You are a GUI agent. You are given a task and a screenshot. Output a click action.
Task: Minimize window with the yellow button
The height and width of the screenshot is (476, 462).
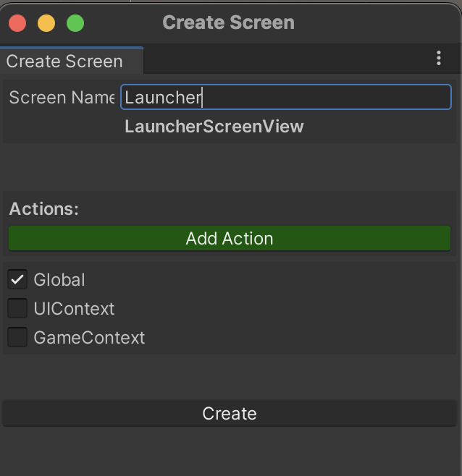(x=46, y=23)
